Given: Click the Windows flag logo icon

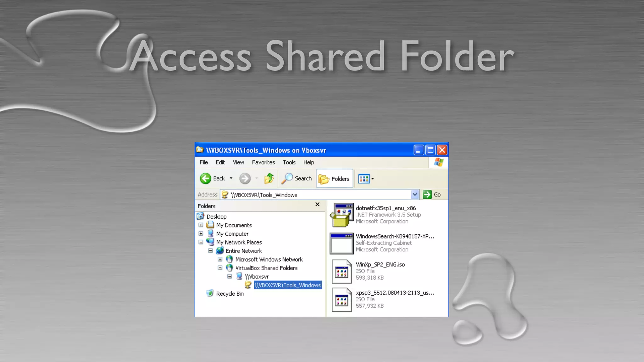Looking at the screenshot, I should (x=439, y=162).
